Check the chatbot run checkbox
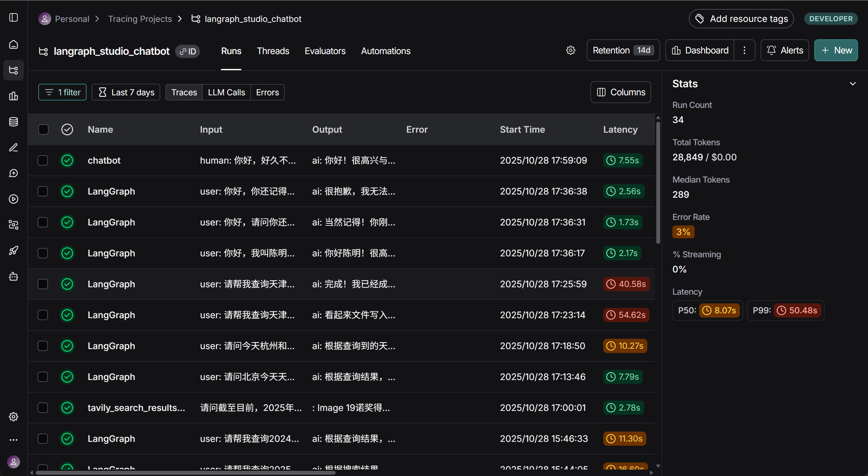The height and width of the screenshot is (476, 868). coord(43,160)
